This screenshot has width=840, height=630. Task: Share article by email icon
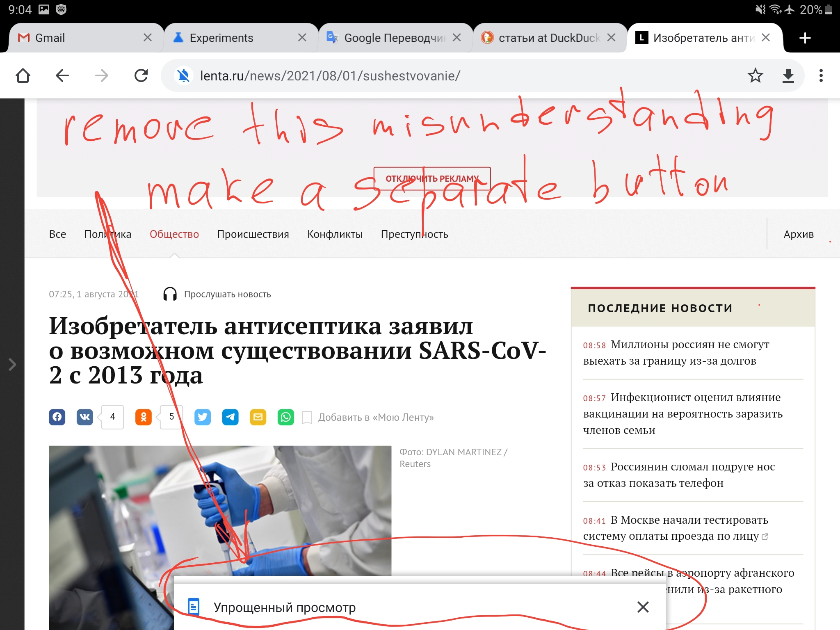pos(258,417)
